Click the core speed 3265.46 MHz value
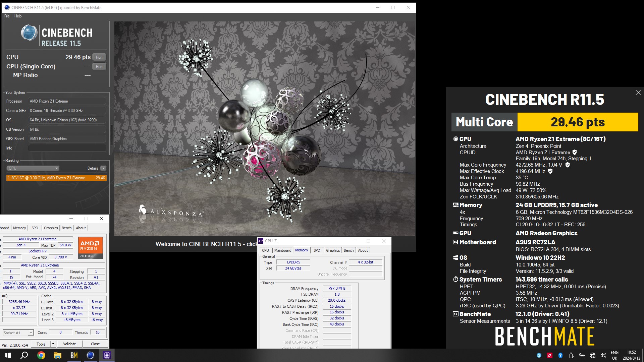Image resolution: width=644 pixels, height=362 pixels. 19,302
